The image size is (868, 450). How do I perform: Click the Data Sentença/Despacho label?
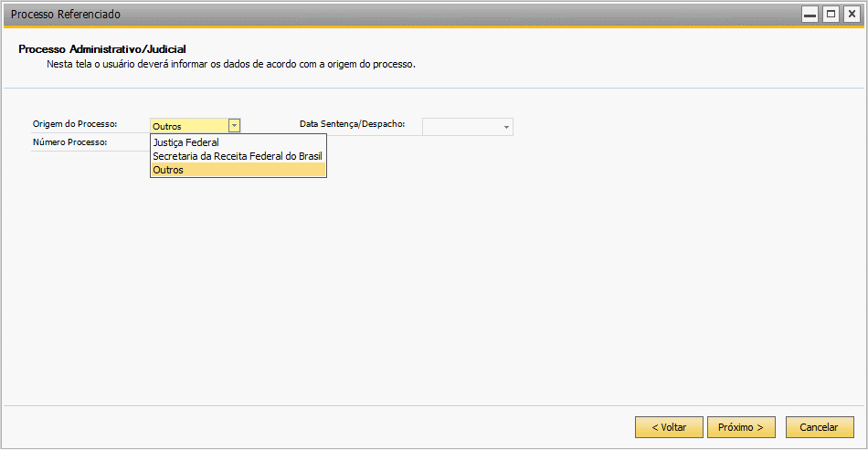(x=352, y=124)
